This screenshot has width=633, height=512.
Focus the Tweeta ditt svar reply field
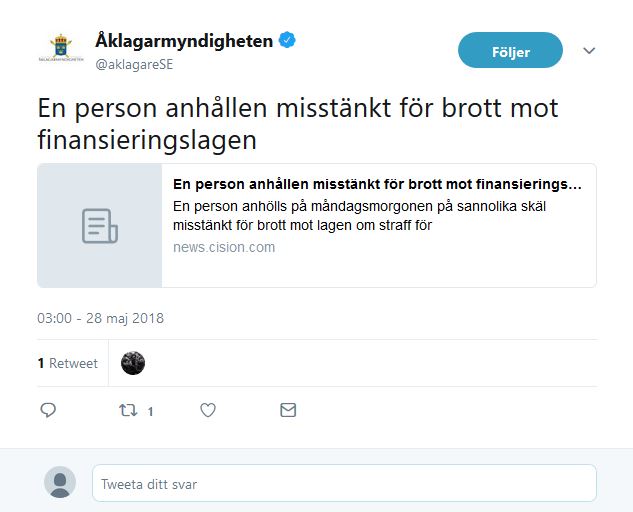point(344,483)
